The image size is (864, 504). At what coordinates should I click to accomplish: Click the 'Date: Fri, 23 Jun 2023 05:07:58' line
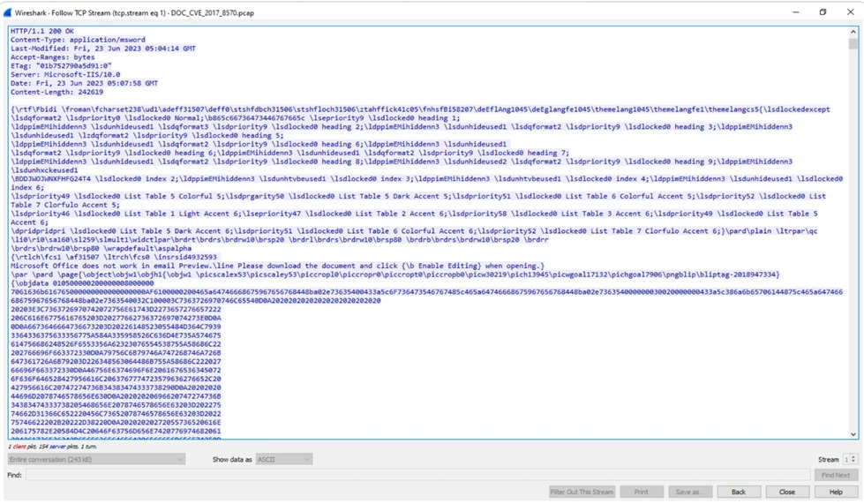click(84, 83)
